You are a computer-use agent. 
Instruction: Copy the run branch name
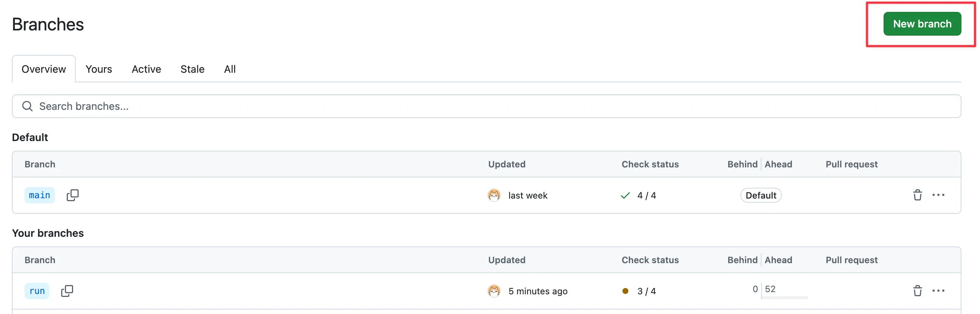click(x=67, y=291)
